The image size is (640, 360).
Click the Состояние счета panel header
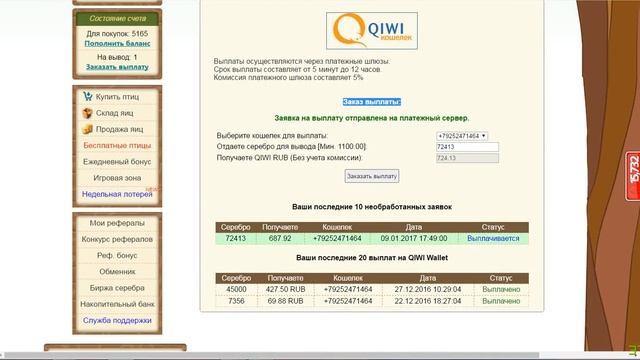(117, 18)
